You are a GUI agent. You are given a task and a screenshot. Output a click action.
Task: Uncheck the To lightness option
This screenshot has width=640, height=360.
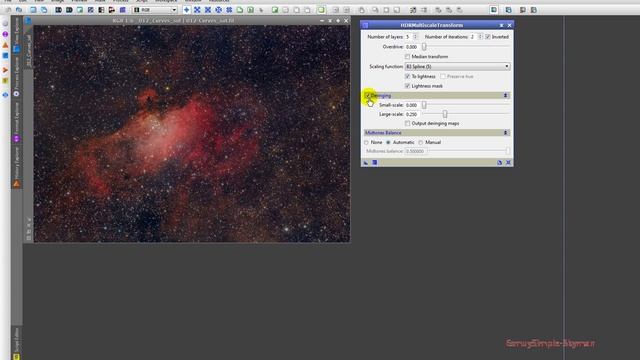(407, 76)
